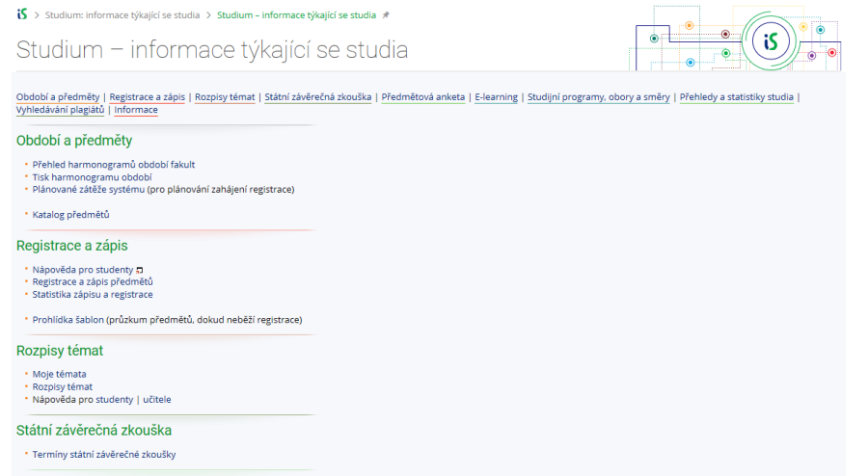Open 'Přehled harmonogramů období fakult'
This screenshot has height=476, width=868.
point(114,165)
